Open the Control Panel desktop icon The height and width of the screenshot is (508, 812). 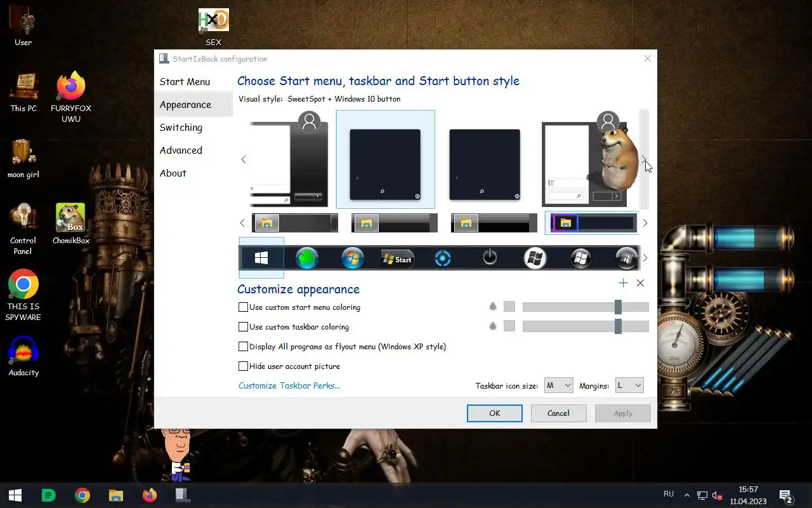(x=23, y=229)
